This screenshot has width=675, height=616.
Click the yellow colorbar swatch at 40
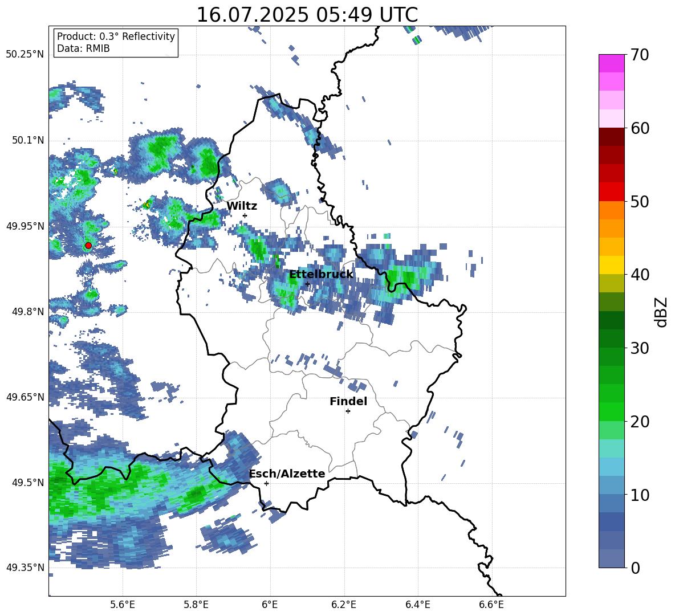pos(611,265)
